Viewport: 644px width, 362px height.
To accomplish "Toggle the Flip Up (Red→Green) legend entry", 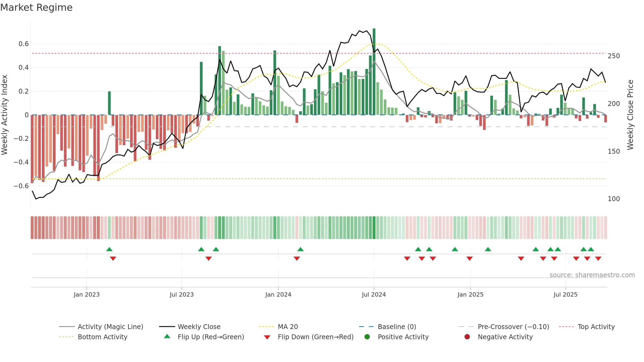I will [204, 337].
